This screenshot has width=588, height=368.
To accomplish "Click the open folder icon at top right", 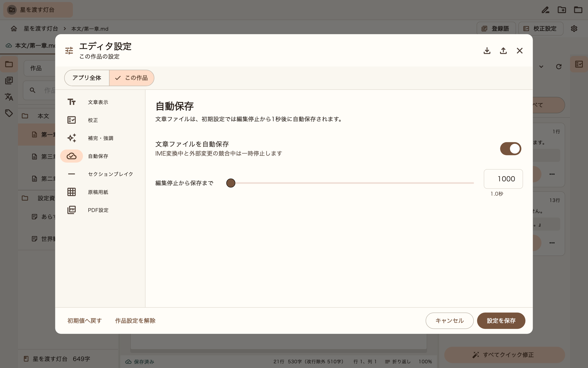I will (578, 10).
